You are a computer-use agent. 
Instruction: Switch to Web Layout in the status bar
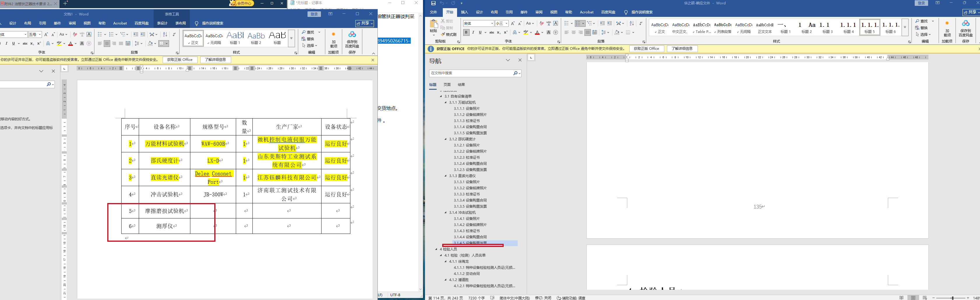[925, 298]
